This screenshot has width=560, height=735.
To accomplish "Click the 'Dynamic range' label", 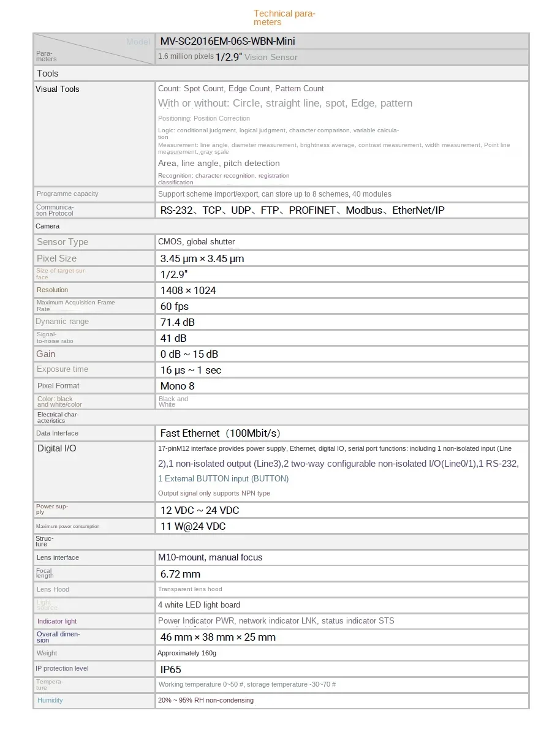I will (x=62, y=322).
